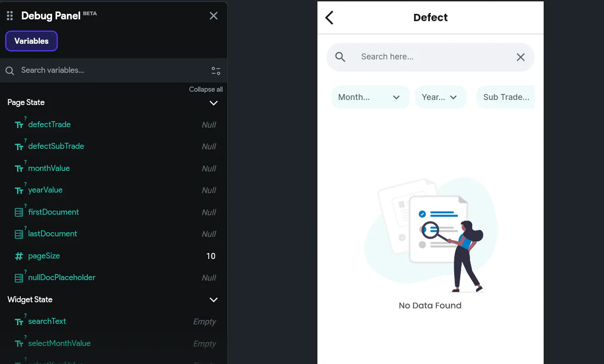
Task: Click the Debug Panel drag handle icon
Action: [x=10, y=16]
